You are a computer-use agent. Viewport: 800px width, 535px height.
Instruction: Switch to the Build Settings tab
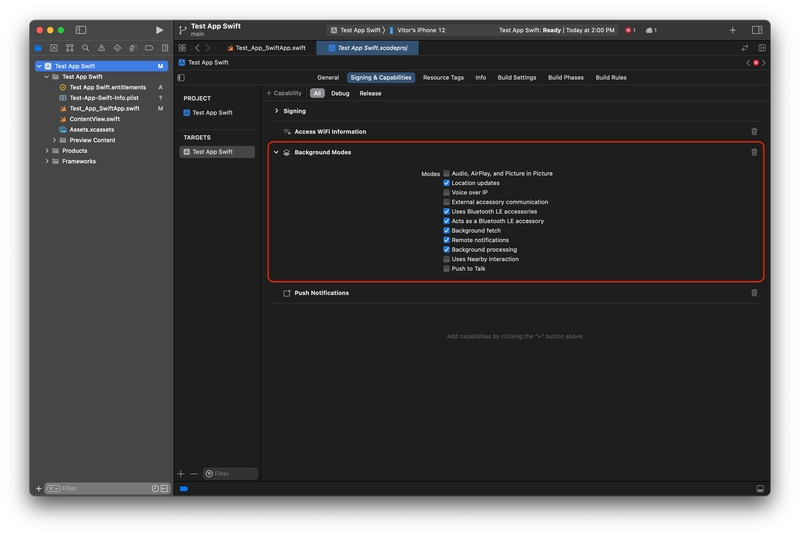click(x=517, y=77)
